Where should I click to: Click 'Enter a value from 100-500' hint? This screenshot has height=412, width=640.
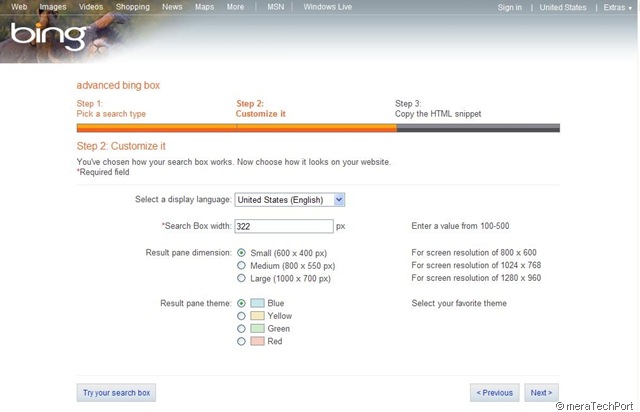click(460, 226)
